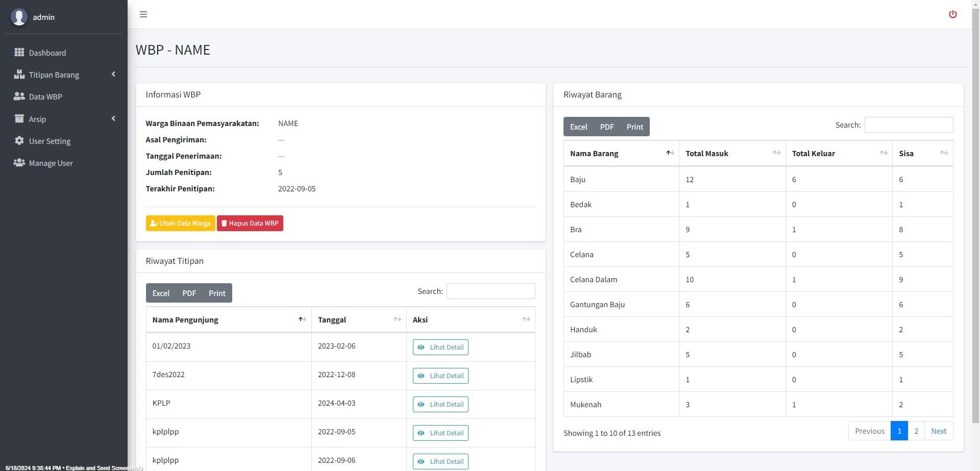
Task: Click the Riwayat Barang search field
Action: pos(908,125)
